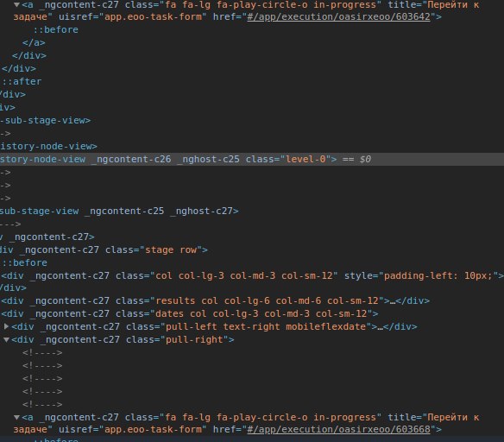This screenshot has height=442, width=504.
Task: Select the closing </a> tag line
Action: 34,42
